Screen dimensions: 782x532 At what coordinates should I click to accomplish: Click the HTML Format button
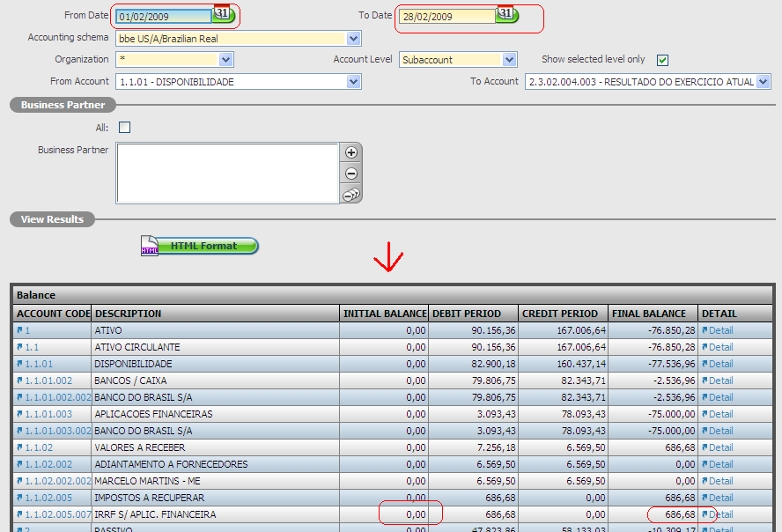click(x=202, y=246)
